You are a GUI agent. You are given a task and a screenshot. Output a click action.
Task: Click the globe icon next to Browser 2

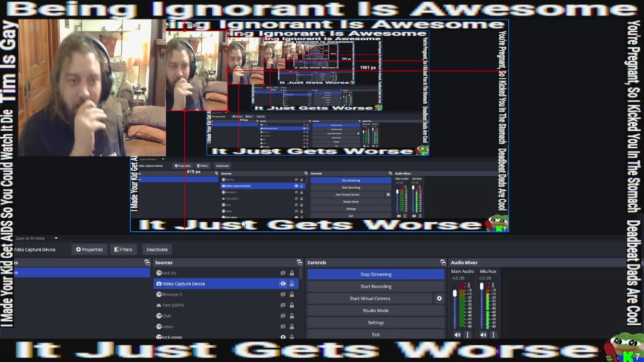point(159,295)
